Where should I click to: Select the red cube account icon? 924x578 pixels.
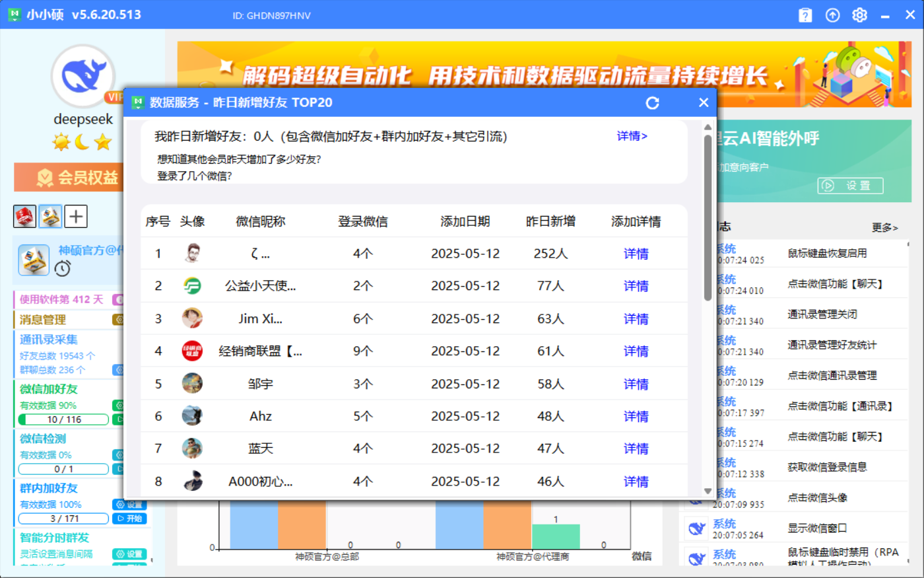[x=25, y=216]
